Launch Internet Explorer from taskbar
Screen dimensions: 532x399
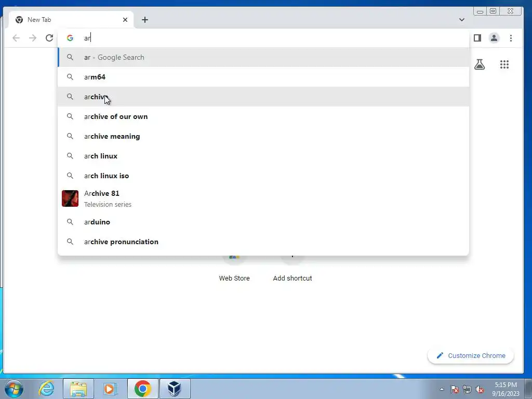point(46,389)
